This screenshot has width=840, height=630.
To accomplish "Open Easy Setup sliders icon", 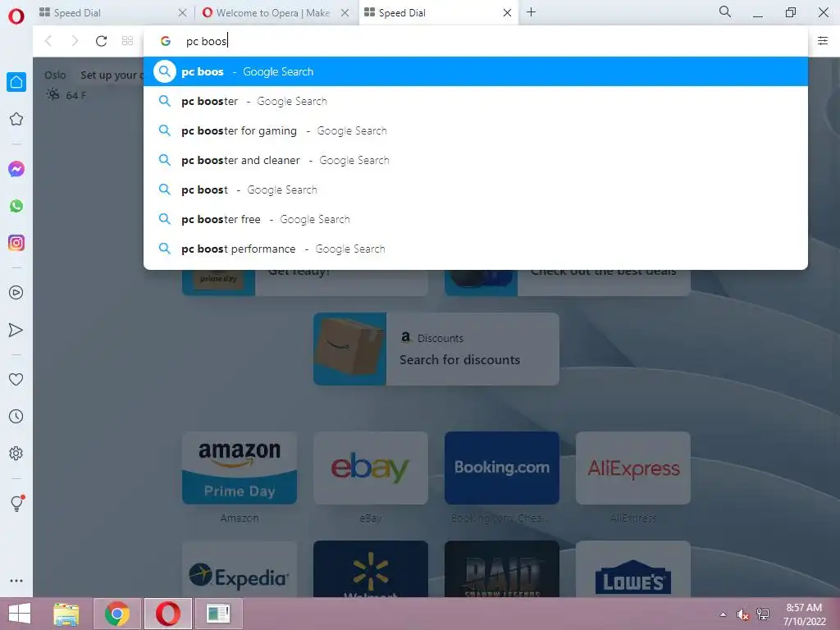I will pyautogui.click(x=823, y=41).
